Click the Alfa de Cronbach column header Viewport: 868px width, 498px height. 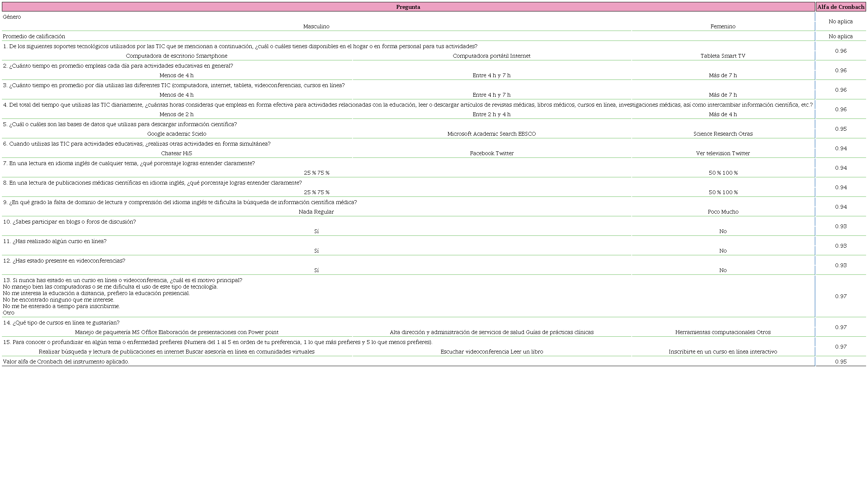coord(840,7)
